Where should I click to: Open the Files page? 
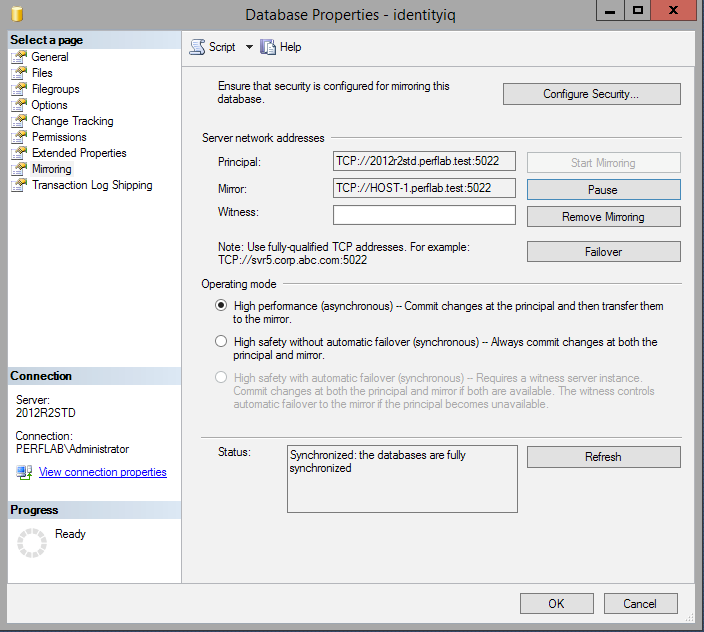[x=42, y=73]
